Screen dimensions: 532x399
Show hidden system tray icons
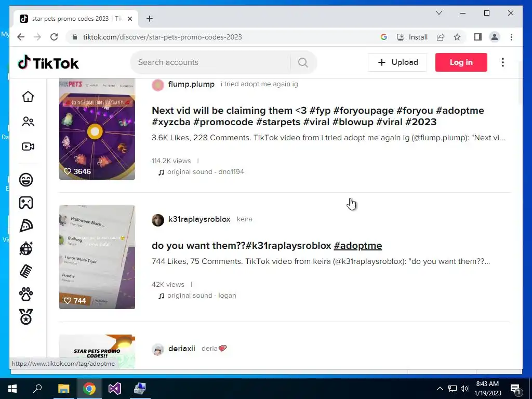tap(440, 389)
